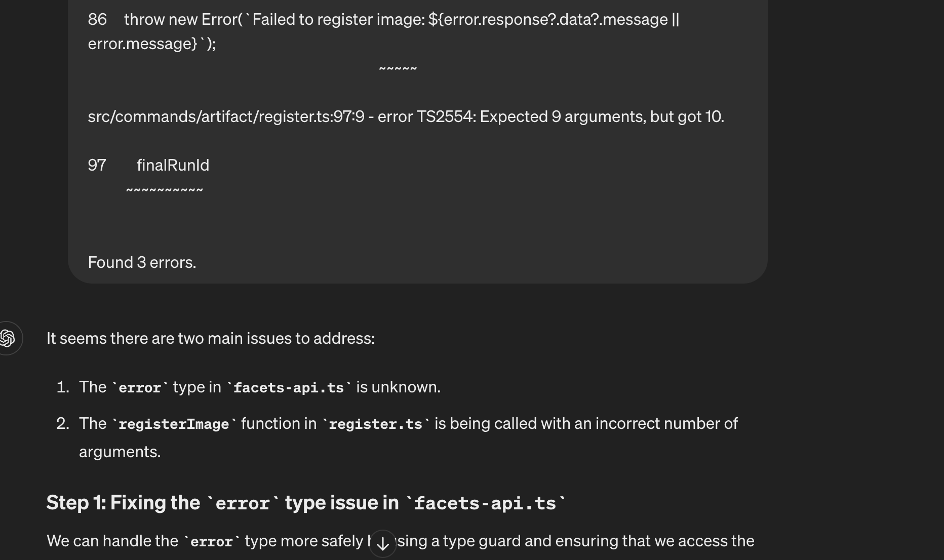Click the scroll-to-bottom arrow button
The height and width of the screenshot is (560, 944).
point(382,544)
